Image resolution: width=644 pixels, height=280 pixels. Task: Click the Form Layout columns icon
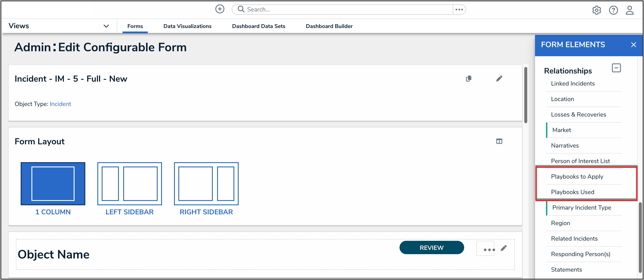[499, 142]
